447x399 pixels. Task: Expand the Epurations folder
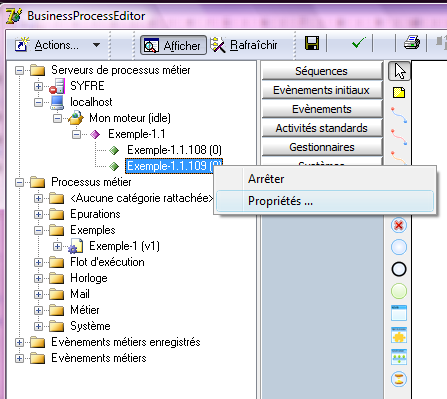[38, 214]
